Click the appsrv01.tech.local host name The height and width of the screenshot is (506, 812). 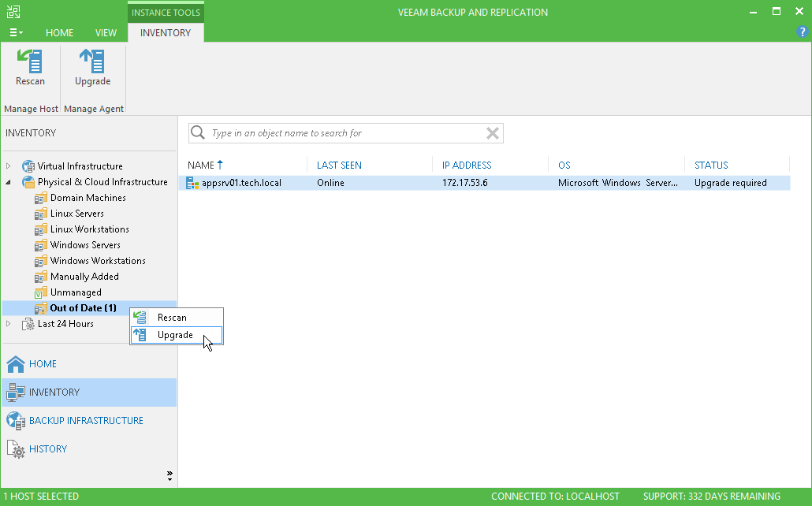point(241,183)
